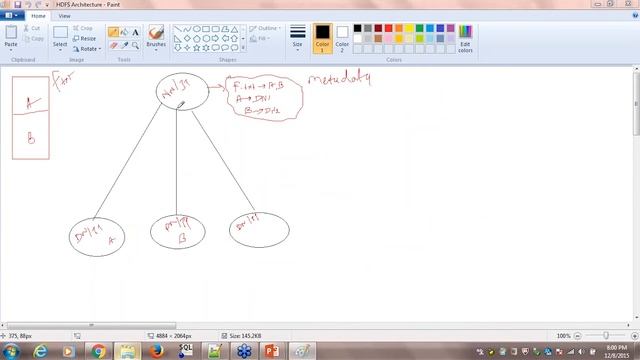Open the Brushes dropdown arrow
This screenshot has width=640, height=360.
coord(156,50)
